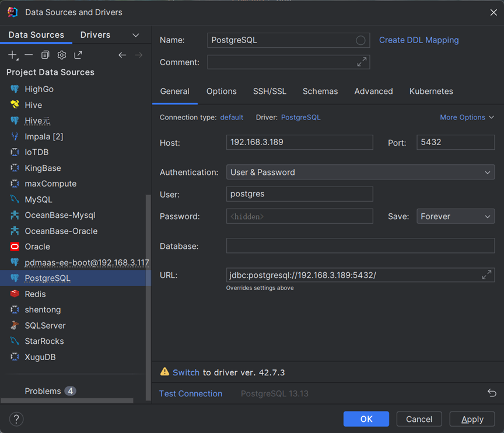Open the Save password dropdown

click(x=455, y=216)
